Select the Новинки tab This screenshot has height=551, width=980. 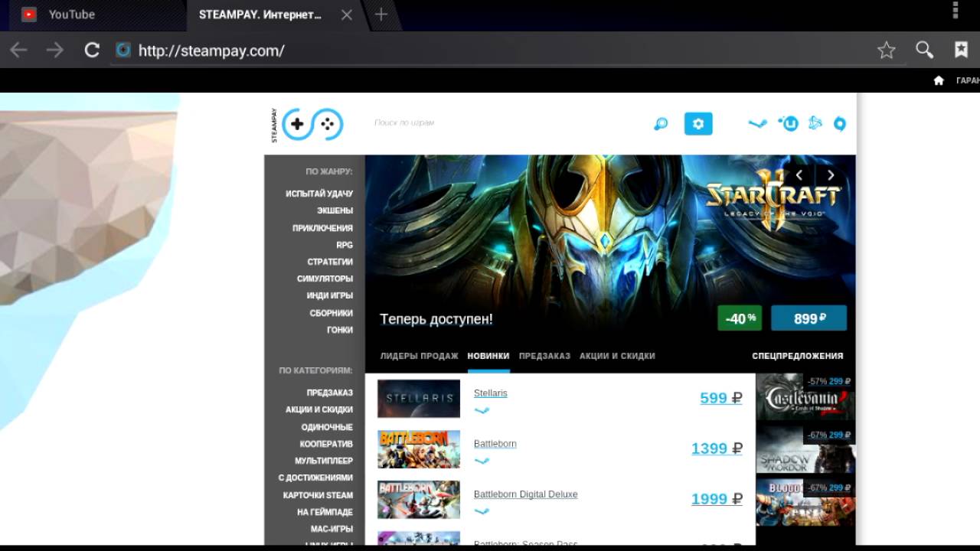(488, 356)
